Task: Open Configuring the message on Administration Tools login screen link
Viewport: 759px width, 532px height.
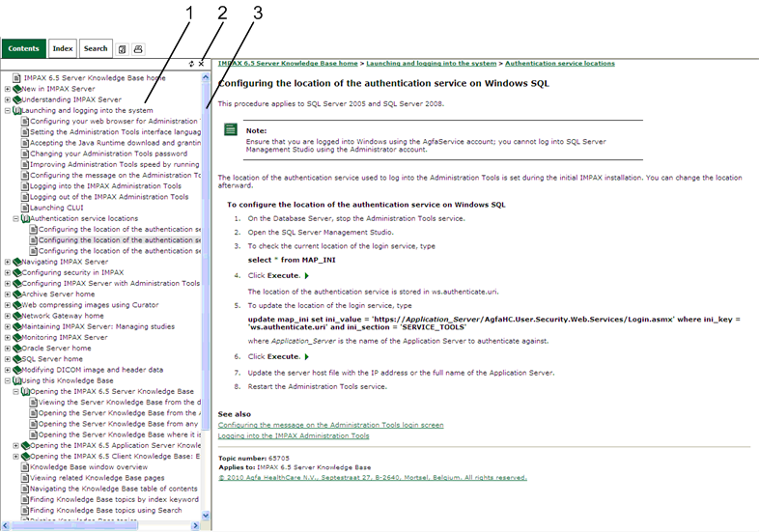Action: tap(330, 425)
